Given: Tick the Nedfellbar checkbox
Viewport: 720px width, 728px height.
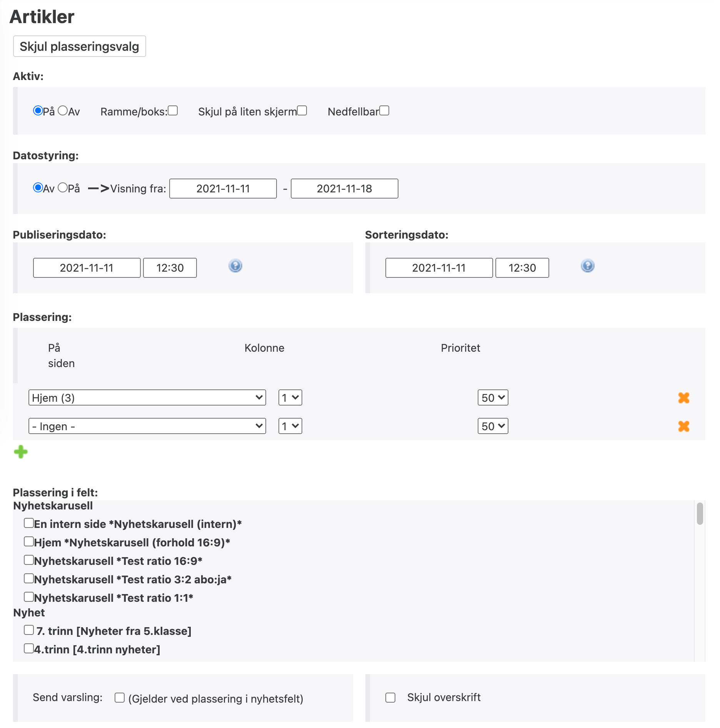Looking at the screenshot, I should point(385,111).
